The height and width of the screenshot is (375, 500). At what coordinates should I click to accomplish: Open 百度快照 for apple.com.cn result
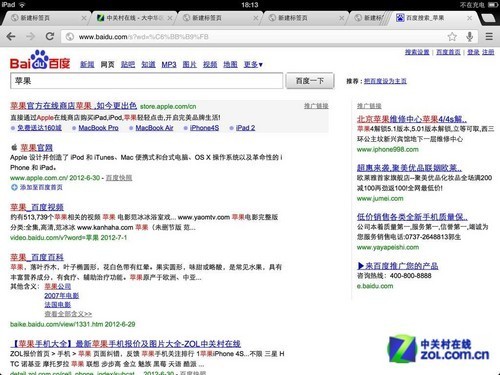tap(119, 178)
